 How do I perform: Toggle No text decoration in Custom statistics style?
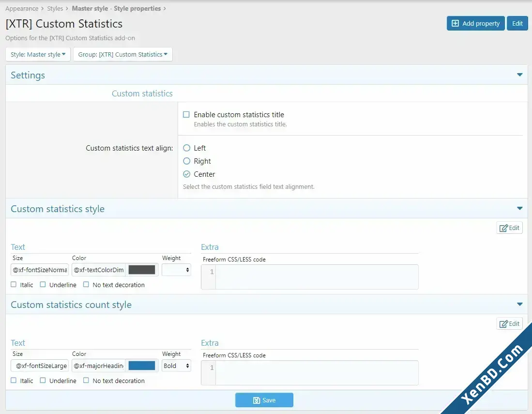pyautogui.click(x=86, y=284)
